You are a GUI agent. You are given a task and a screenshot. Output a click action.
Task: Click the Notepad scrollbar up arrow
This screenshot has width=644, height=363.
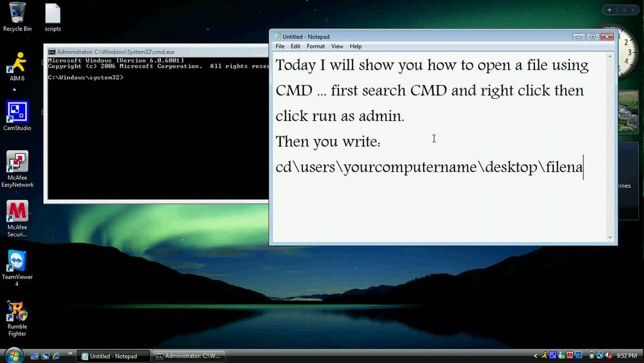[610, 56]
